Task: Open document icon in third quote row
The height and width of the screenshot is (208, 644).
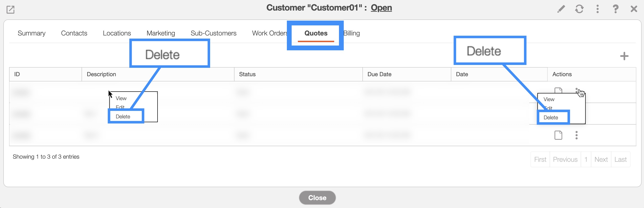Action: point(558,135)
